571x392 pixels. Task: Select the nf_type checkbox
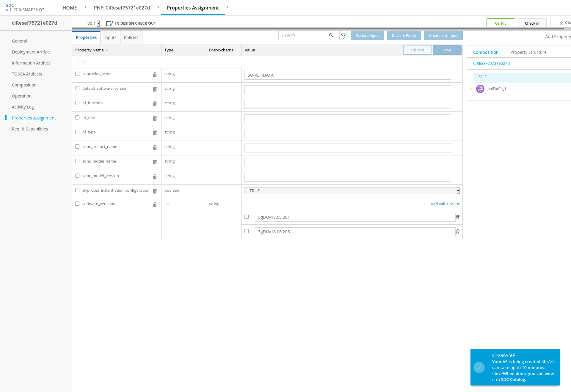(x=77, y=132)
